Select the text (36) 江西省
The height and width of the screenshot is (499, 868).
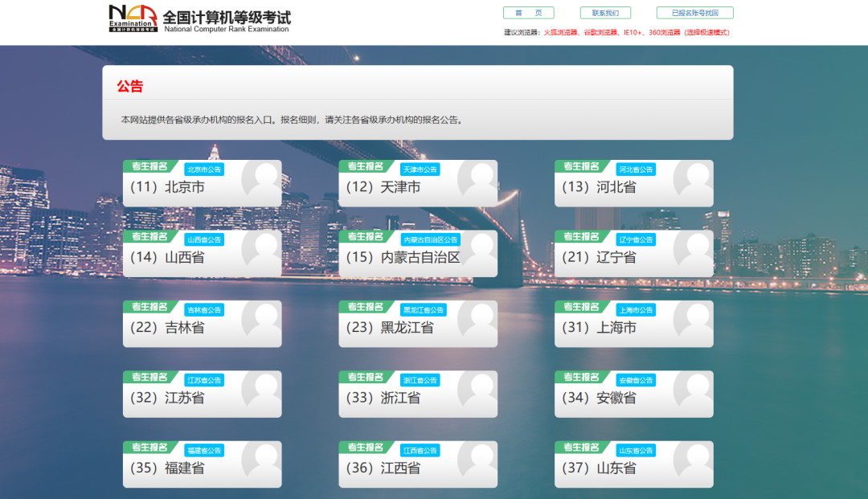pos(383,468)
